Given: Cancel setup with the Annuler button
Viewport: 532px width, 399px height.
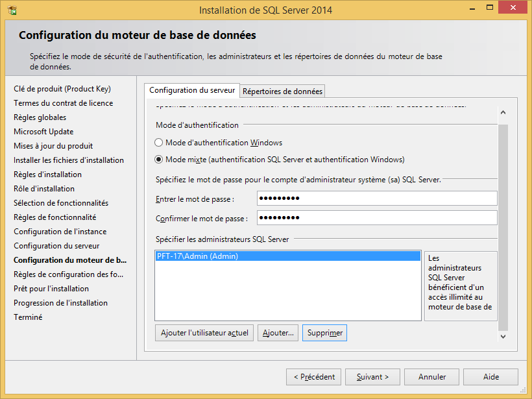Looking at the screenshot, I should tap(431, 377).
